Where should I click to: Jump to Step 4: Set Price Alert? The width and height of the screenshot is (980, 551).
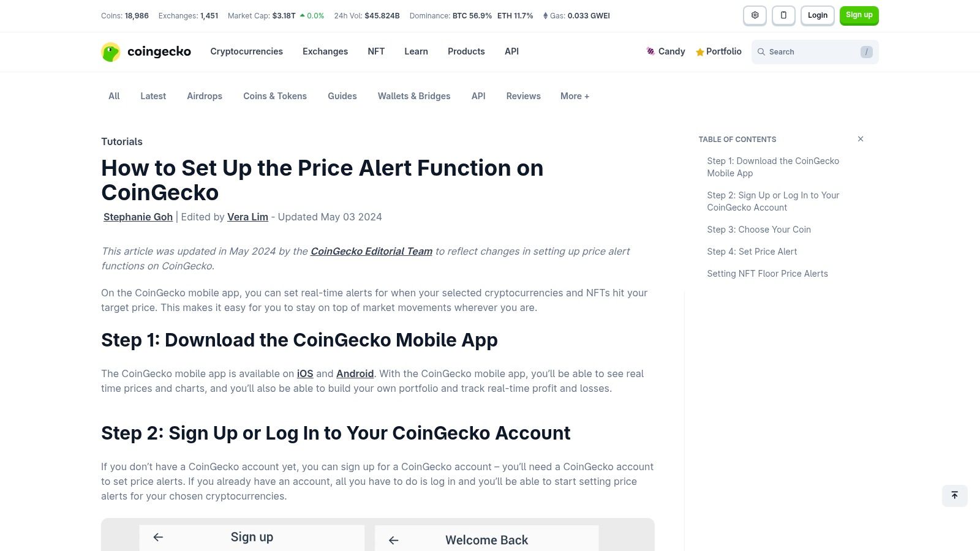pos(752,252)
